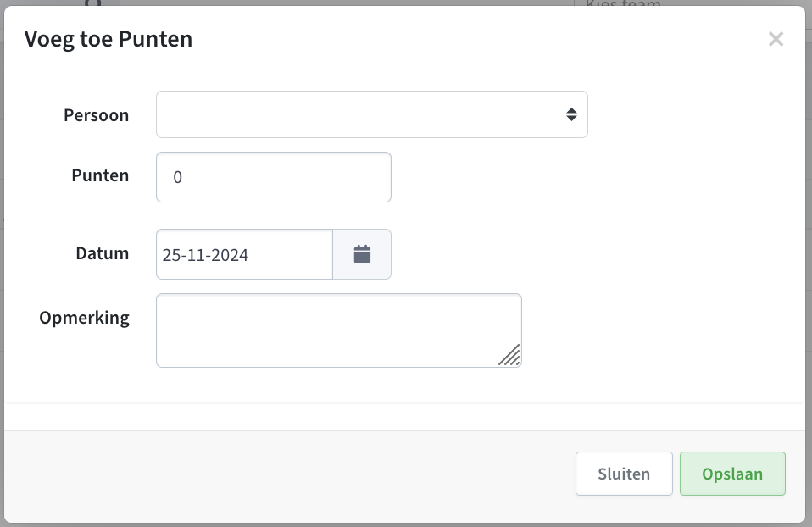Click the Punten field label
812x527 pixels.
pos(100,175)
